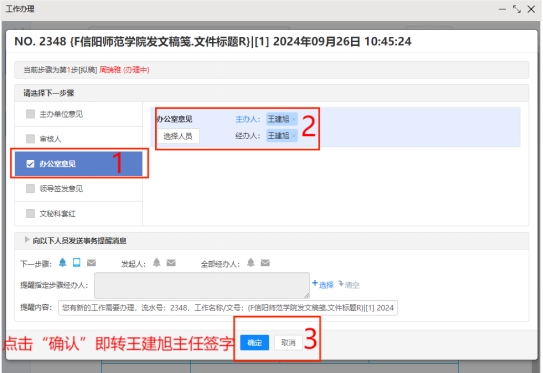Uncheck the 办公室意见 step

tap(30, 163)
